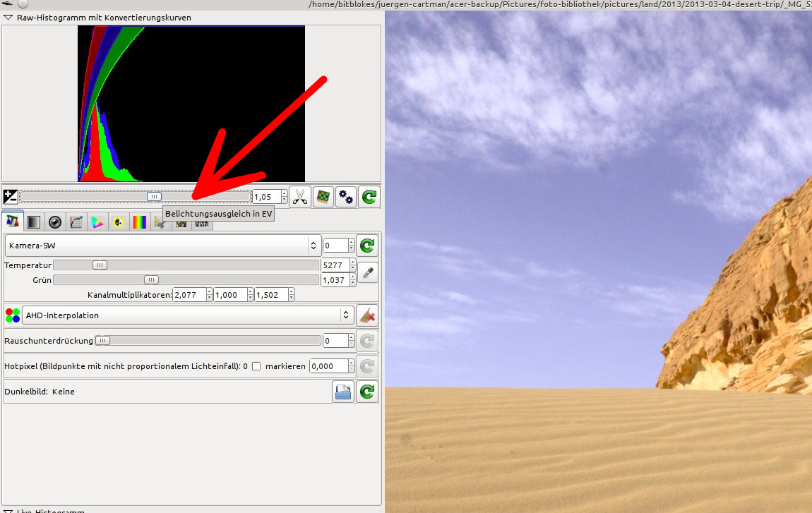
Task: Click the RGB dots interpolation icon
Action: click(x=13, y=315)
